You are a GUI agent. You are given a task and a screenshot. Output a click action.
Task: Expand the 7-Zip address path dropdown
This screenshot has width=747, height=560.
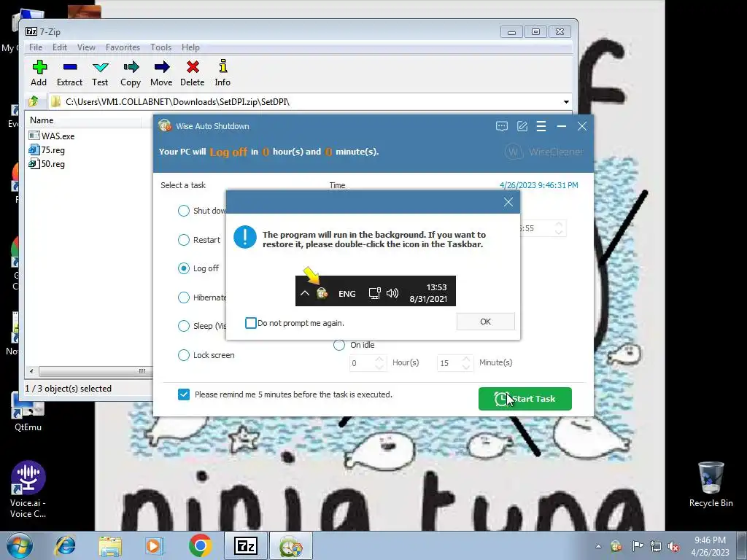(x=566, y=102)
